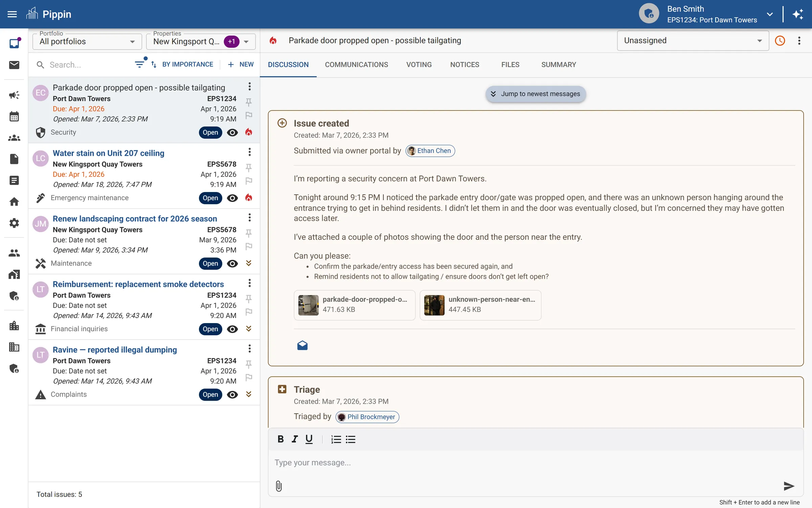Viewport: 812px width, 508px height.
Task: Open Ethan Chen's profile chip
Action: pos(430,151)
